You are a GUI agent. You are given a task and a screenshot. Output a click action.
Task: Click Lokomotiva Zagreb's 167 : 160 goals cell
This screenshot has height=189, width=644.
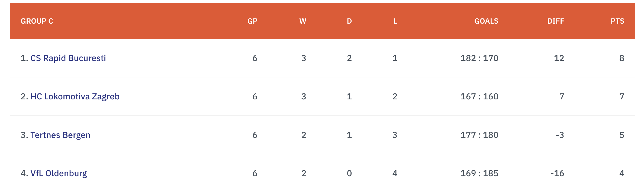click(479, 96)
